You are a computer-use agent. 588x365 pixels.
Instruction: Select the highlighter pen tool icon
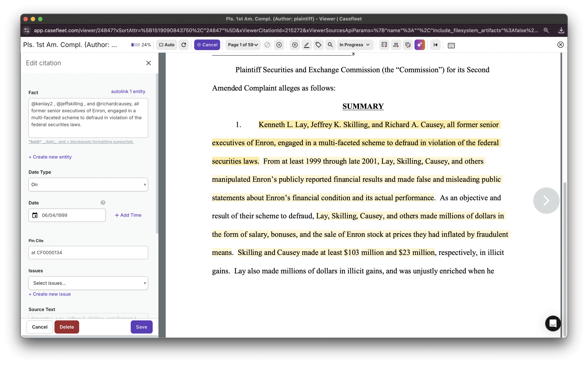[x=307, y=45]
